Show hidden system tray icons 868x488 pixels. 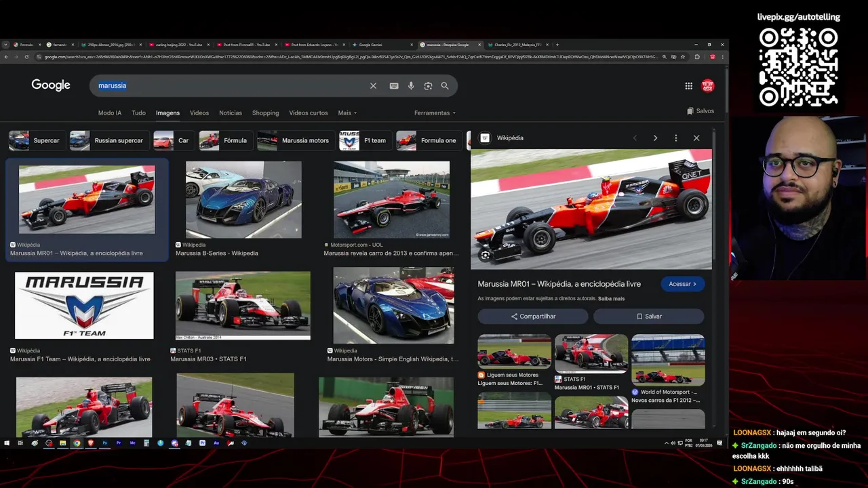667,443
